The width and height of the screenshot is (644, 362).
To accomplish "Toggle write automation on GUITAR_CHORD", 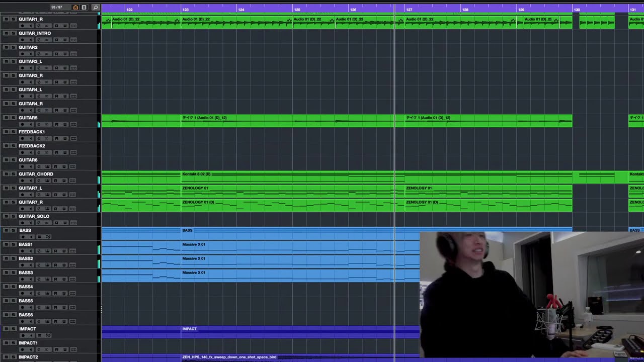I will click(x=64, y=180).
